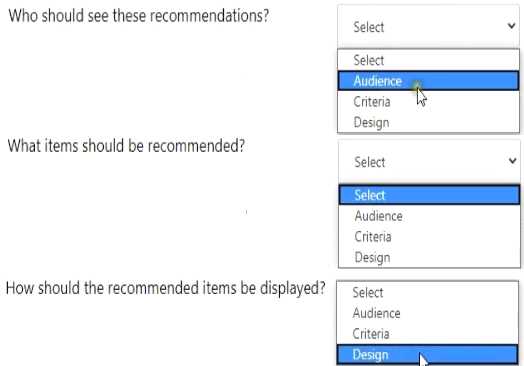This screenshot has height=366, width=524.
Task: Choose 'Design' in the second dropdown list
Action: (x=429, y=257)
